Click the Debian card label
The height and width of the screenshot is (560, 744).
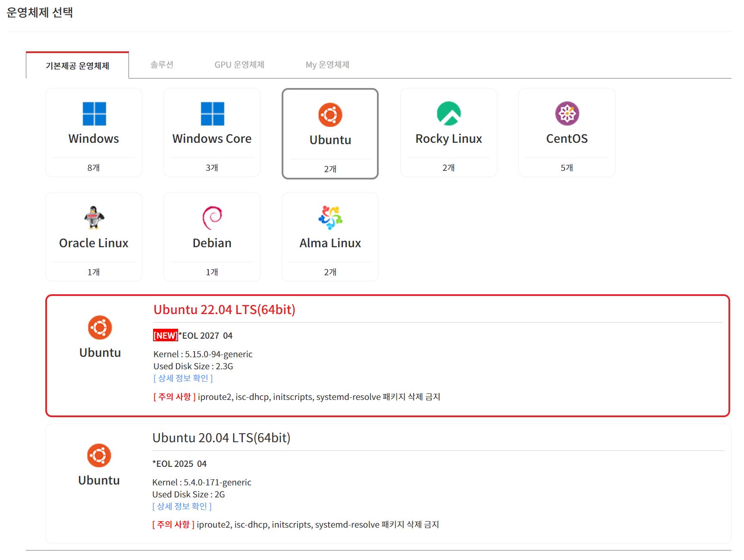[212, 243]
